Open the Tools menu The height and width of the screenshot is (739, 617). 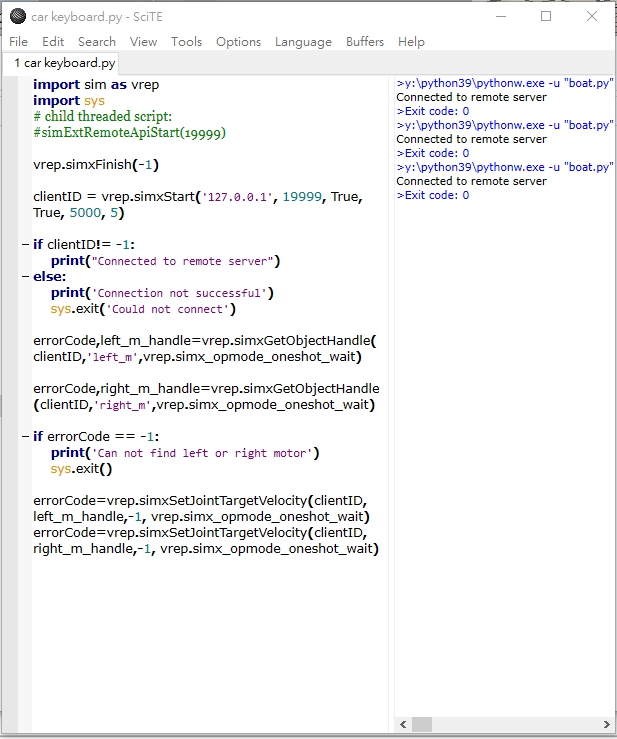[x=186, y=42]
